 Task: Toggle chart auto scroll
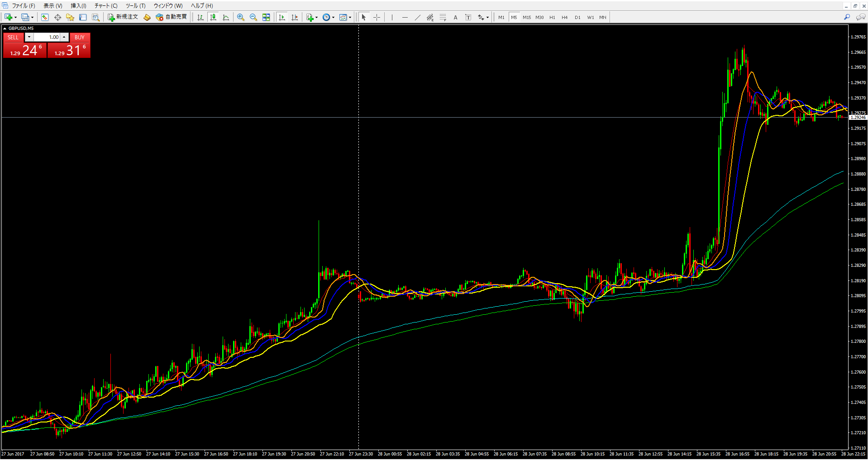pos(282,17)
